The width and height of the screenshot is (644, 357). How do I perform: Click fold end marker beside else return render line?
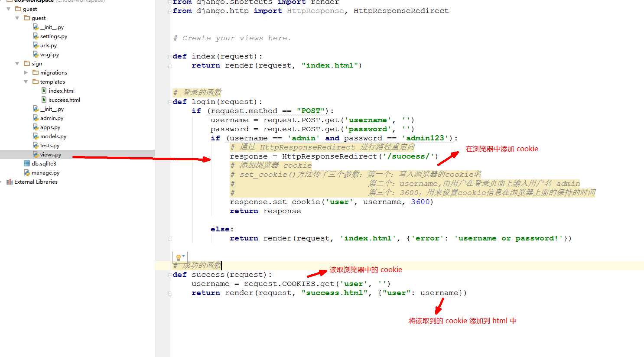click(170, 239)
